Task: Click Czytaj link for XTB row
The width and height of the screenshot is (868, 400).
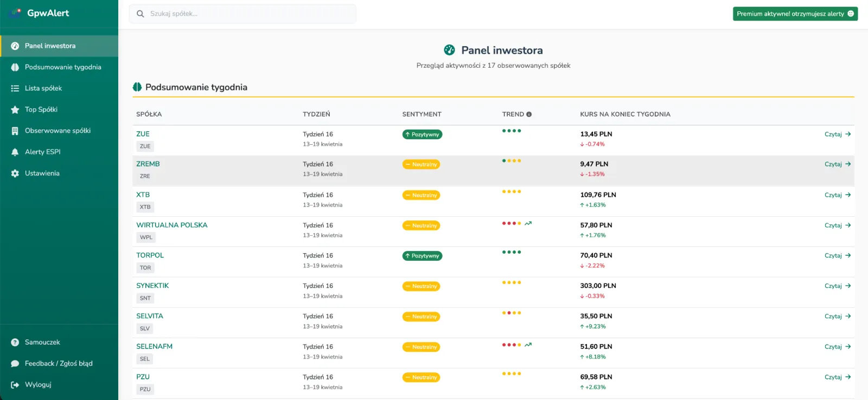Action: click(837, 195)
